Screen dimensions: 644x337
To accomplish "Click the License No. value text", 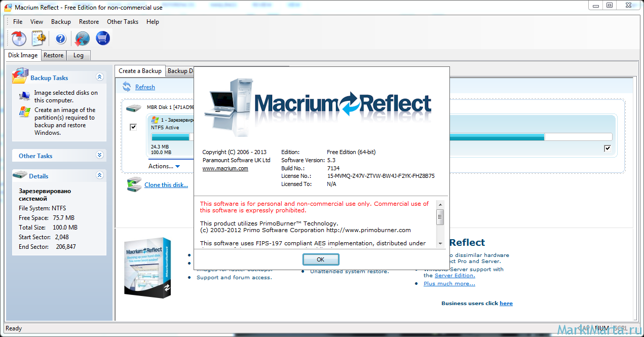I will [381, 176].
